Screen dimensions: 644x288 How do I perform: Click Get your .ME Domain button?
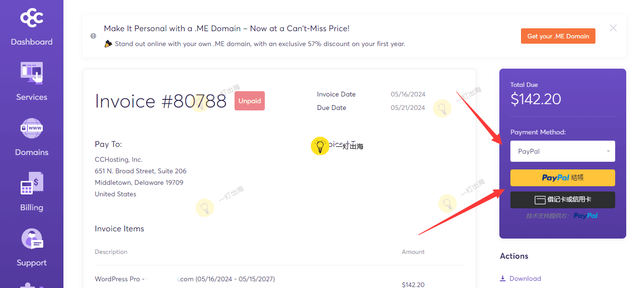coord(558,36)
